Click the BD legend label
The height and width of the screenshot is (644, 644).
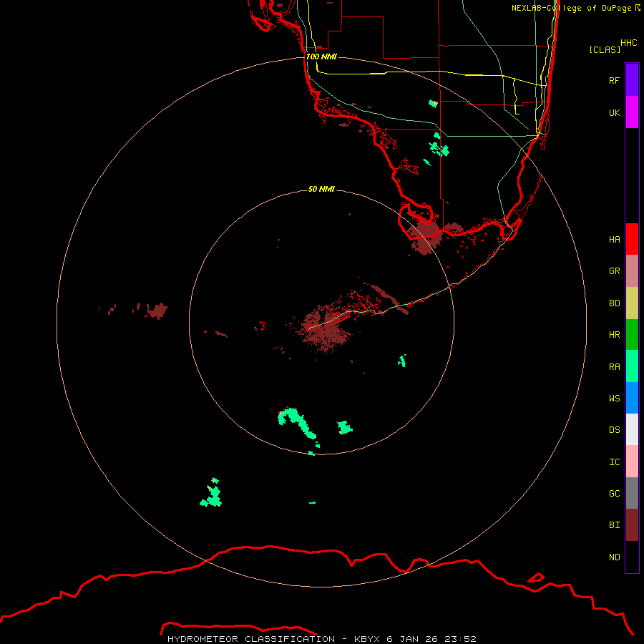click(x=614, y=303)
